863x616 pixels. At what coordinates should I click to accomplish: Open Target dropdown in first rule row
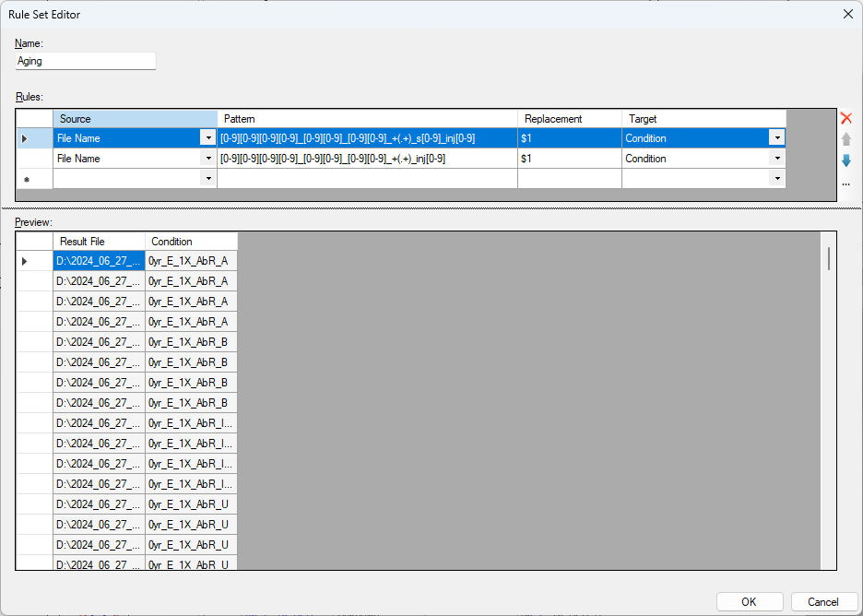[777, 138]
